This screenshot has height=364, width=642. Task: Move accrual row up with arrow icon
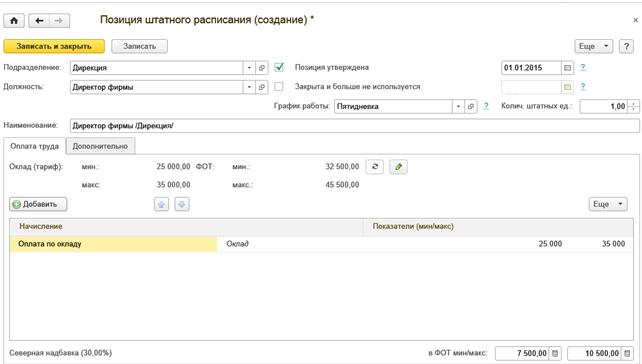(161, 204)
